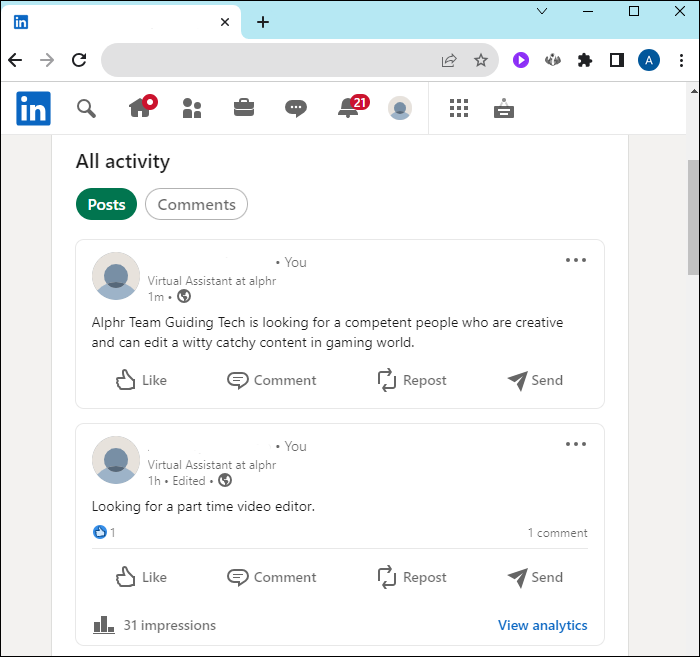Image resolution: width=700 pixels, height=657 pixels.
Task: Switch to the Comments tab
Action: pyautogui.click(x=196, y=204)
